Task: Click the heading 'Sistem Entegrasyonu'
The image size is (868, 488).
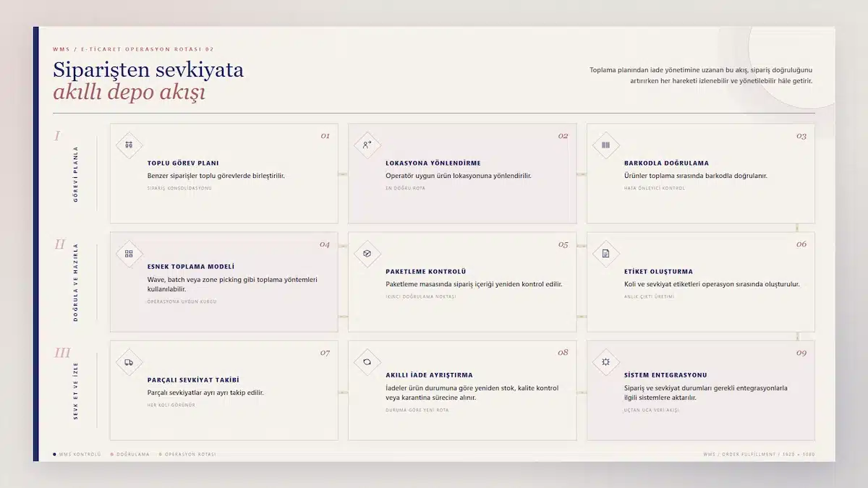Action: tap(665, 375)
